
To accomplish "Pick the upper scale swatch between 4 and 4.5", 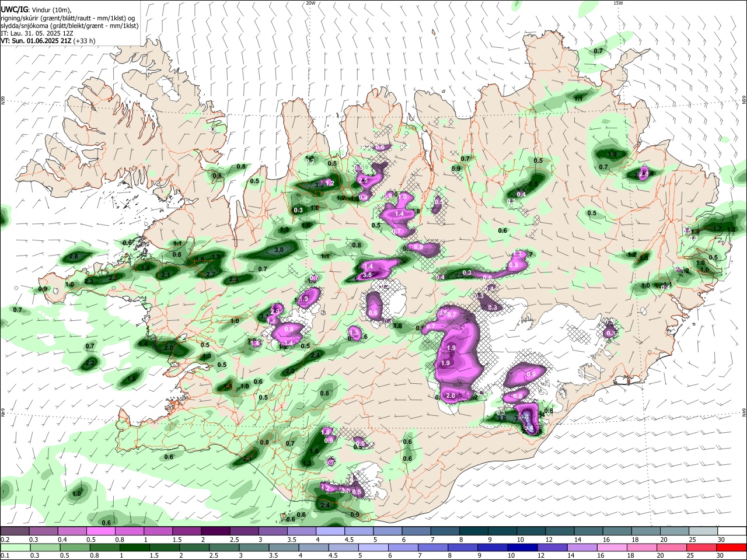I will click(x=330, y=531).
